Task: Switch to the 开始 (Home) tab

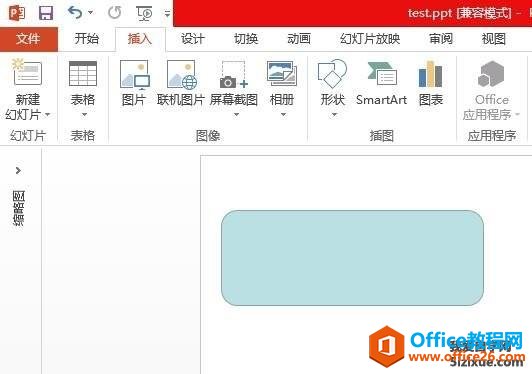Action: point(87,39)
